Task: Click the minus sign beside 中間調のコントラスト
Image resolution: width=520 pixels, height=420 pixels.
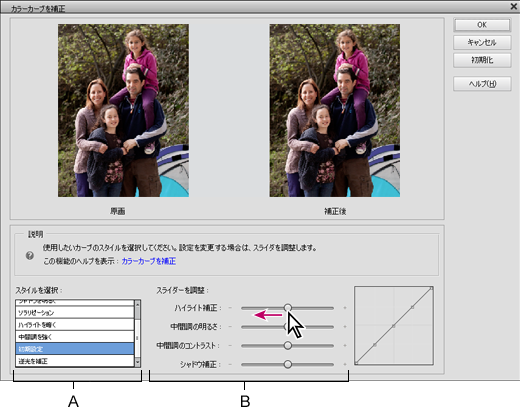Action: coord(230,345)
